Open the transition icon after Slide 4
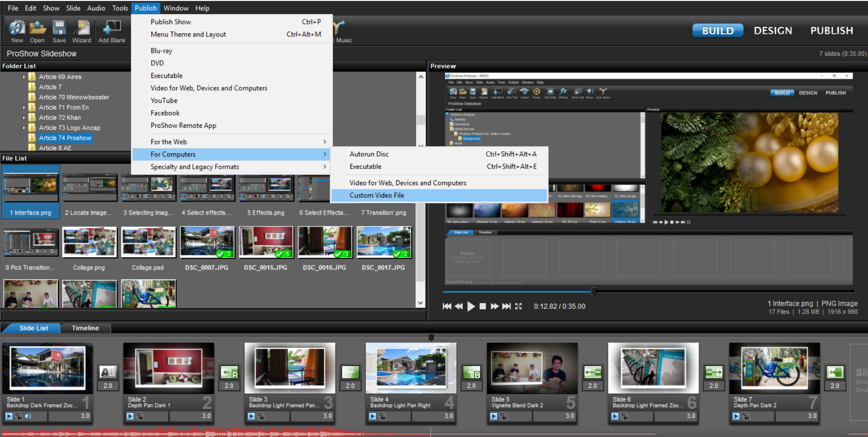 click(472, 372)
